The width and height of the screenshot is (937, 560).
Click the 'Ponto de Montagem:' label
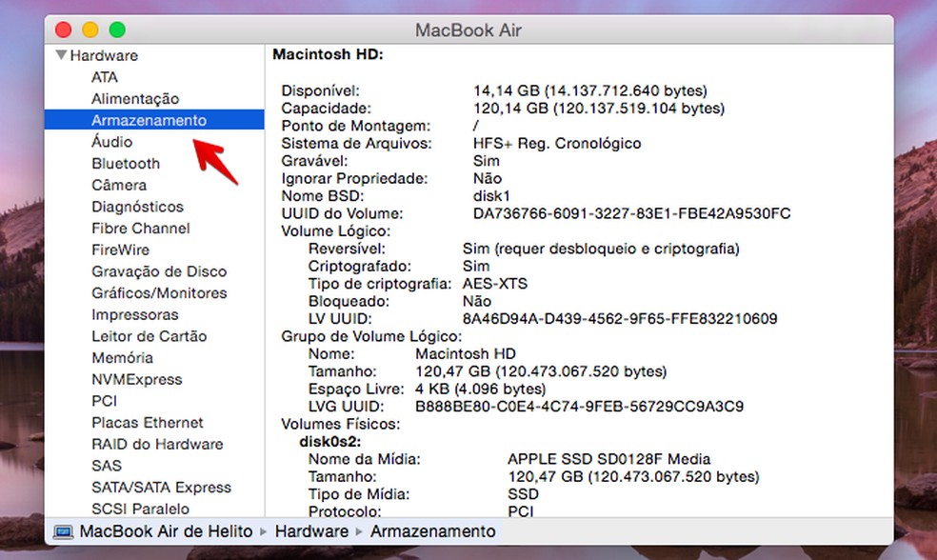tap(356, 126)
